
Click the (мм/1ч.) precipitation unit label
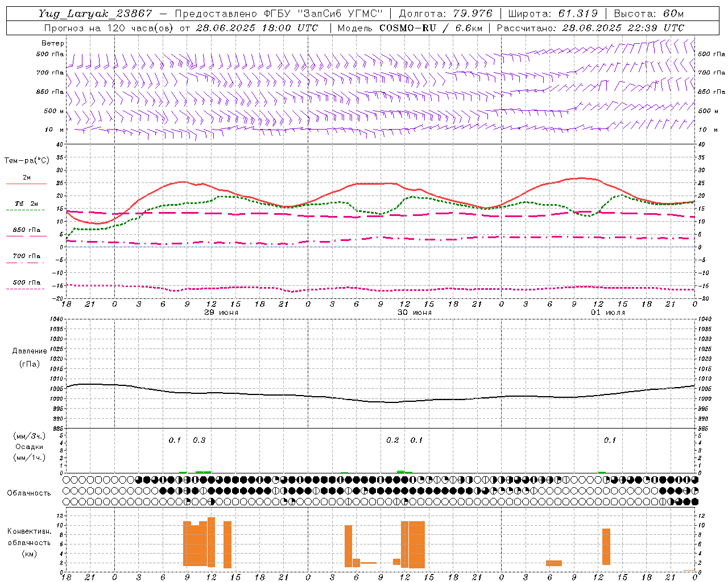click(x=29, y=458)
